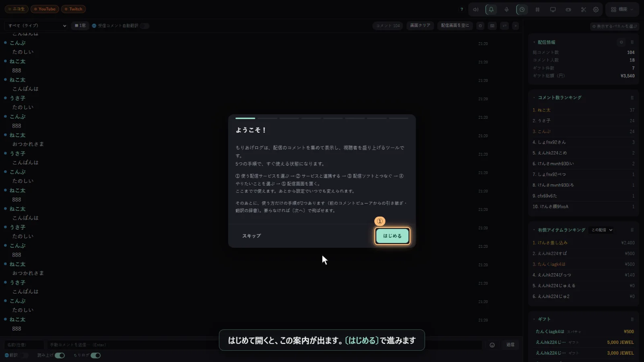Screen dimensions: 644x362
Task: Select the Twitch service tab
Action: 73,9
